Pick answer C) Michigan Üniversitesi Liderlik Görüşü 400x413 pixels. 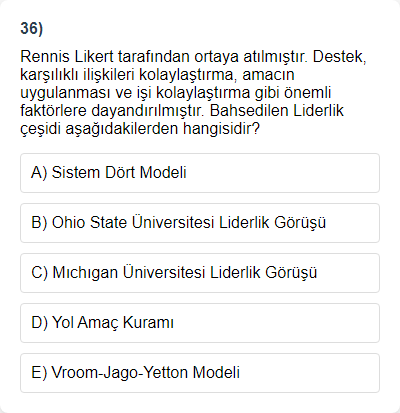click(200, 273)
